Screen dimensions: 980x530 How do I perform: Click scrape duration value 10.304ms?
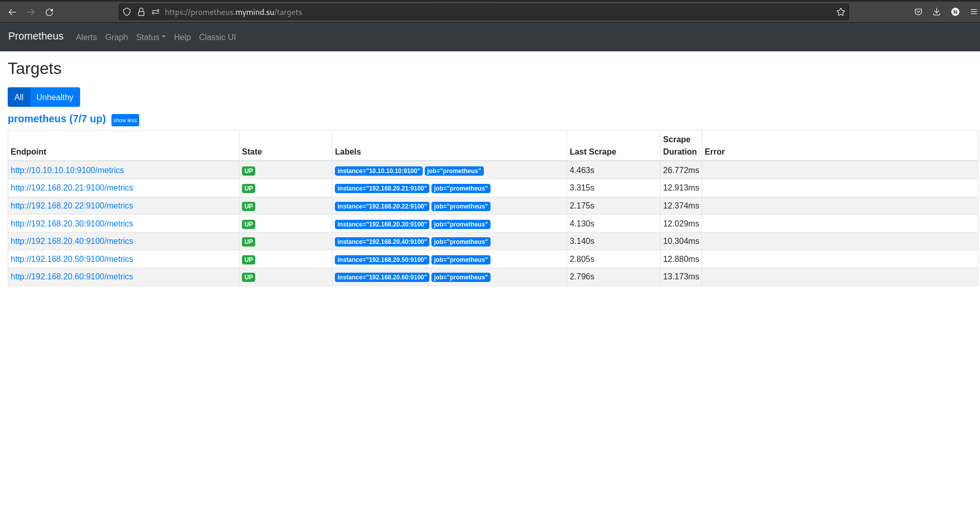click(681, 241)
